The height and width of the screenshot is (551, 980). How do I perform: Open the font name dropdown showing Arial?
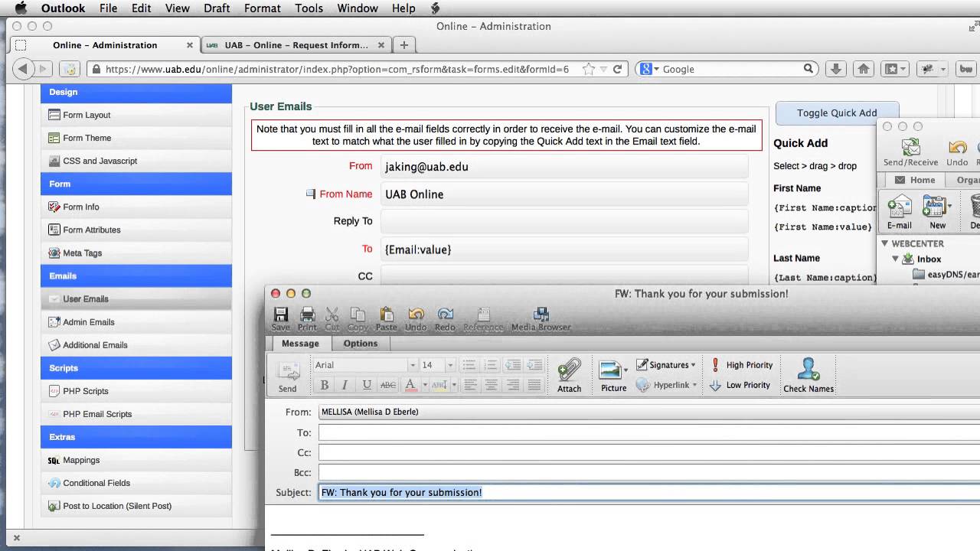(x=413, y=365)
